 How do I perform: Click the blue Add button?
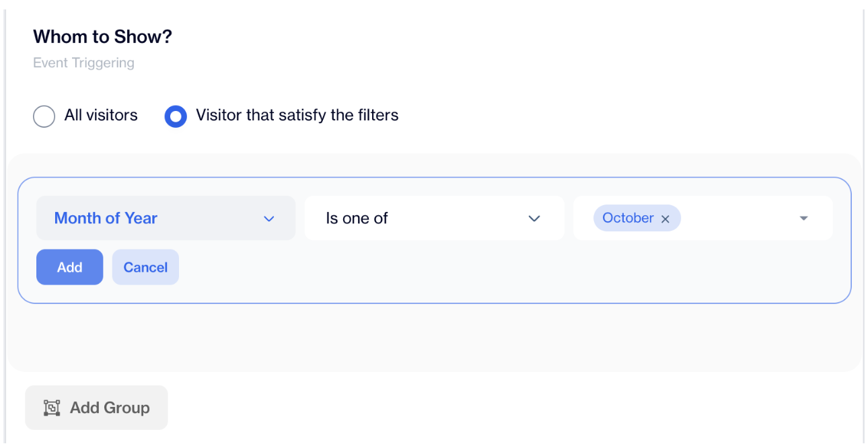point(69,267)
